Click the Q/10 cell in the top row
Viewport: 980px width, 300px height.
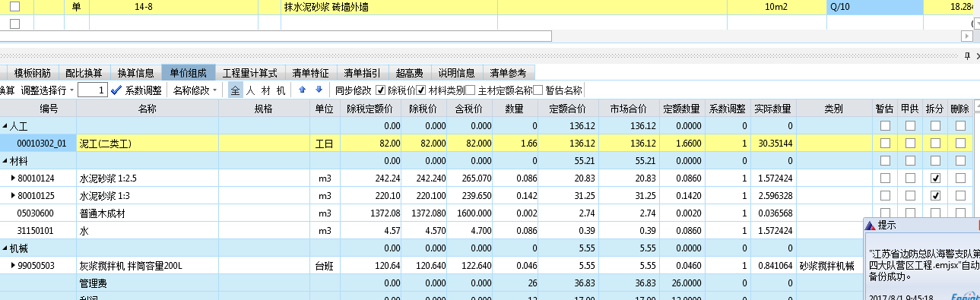coord(874,7)
